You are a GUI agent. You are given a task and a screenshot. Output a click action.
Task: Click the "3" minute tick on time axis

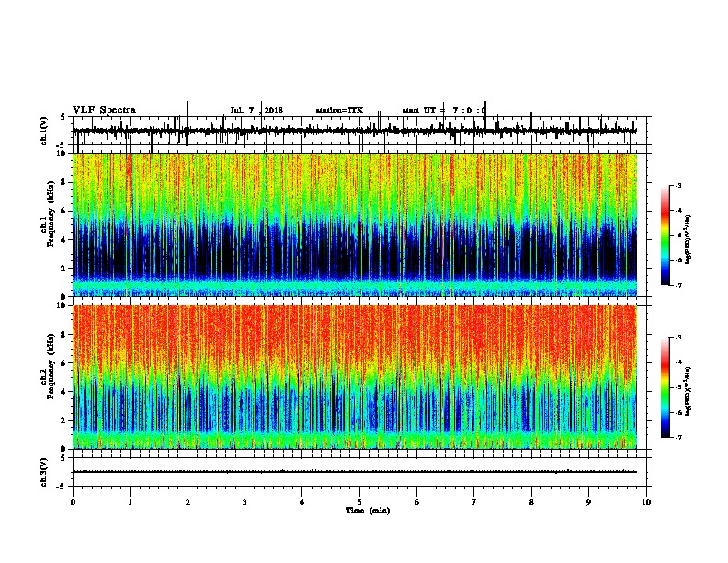(245, 501)
